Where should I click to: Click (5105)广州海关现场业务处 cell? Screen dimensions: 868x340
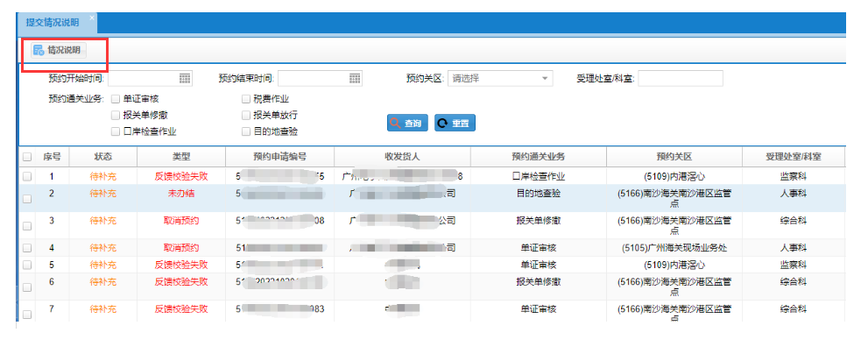tap(674, 247)
